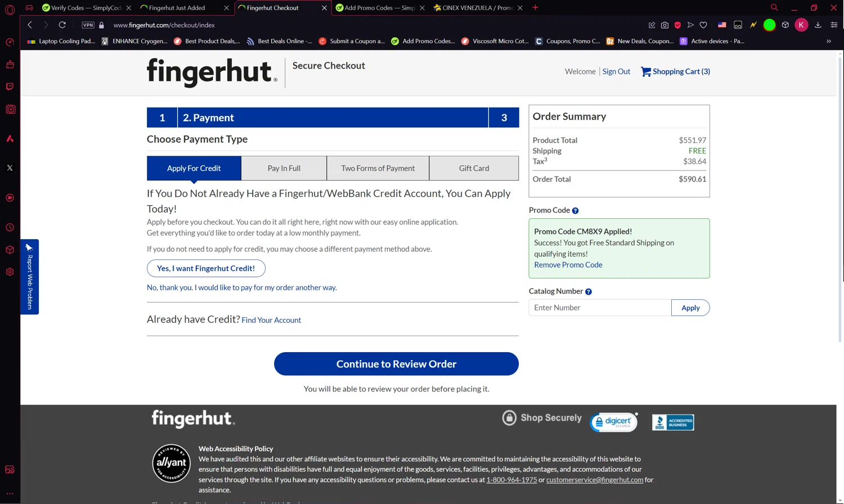Click the DigiCert secured badge

(x=614, y=422)
